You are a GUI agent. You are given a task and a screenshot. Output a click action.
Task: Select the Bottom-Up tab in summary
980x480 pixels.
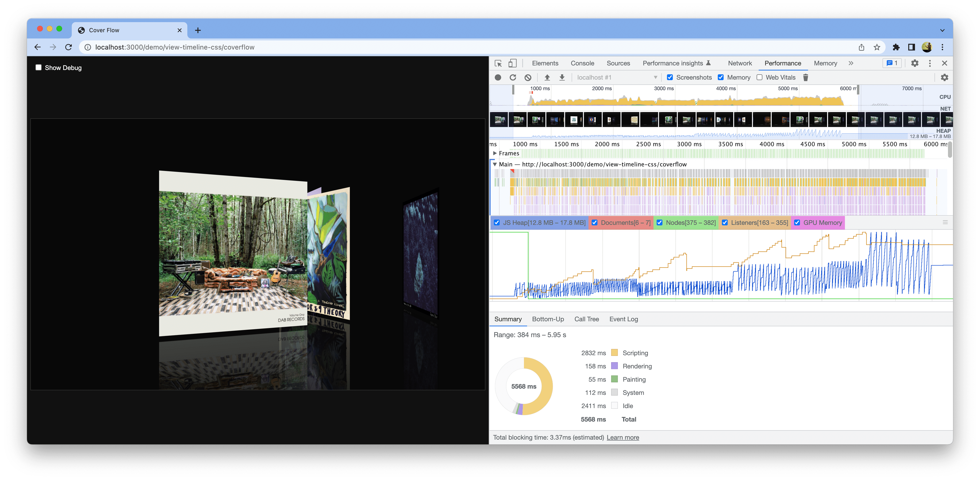pyautogui.click(x=548, y=319)
